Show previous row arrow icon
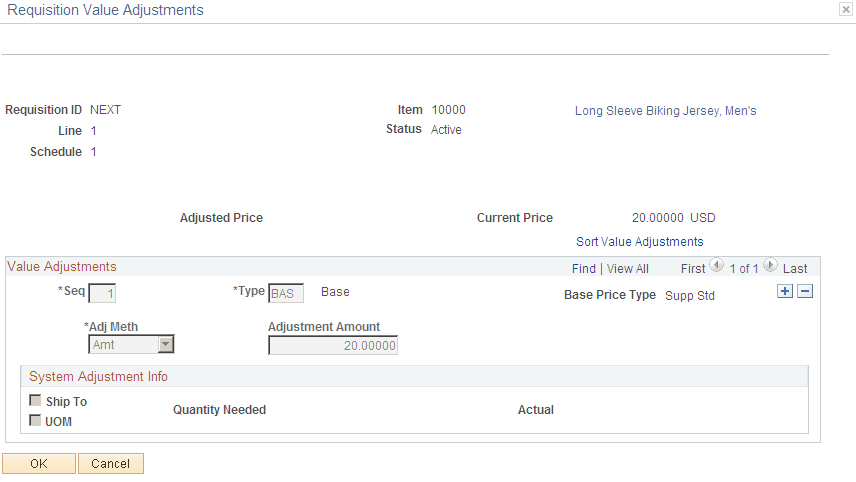The width and height of the screenshot is (856, 482). click(x=717, y=266)
